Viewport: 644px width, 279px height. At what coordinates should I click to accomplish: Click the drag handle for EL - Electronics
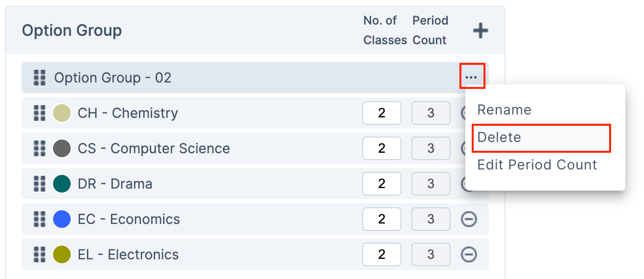(39, 254)
